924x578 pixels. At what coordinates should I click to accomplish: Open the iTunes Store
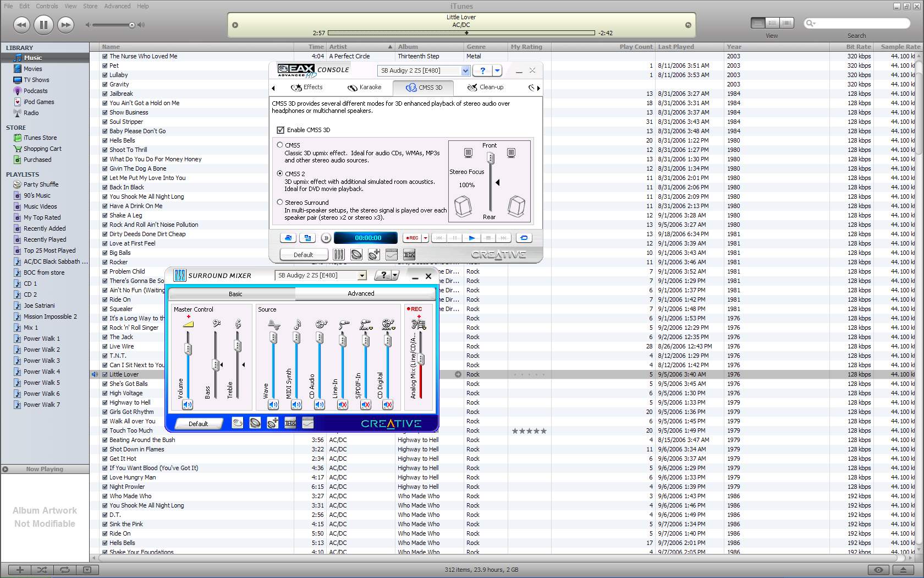[x=40, y=138]
